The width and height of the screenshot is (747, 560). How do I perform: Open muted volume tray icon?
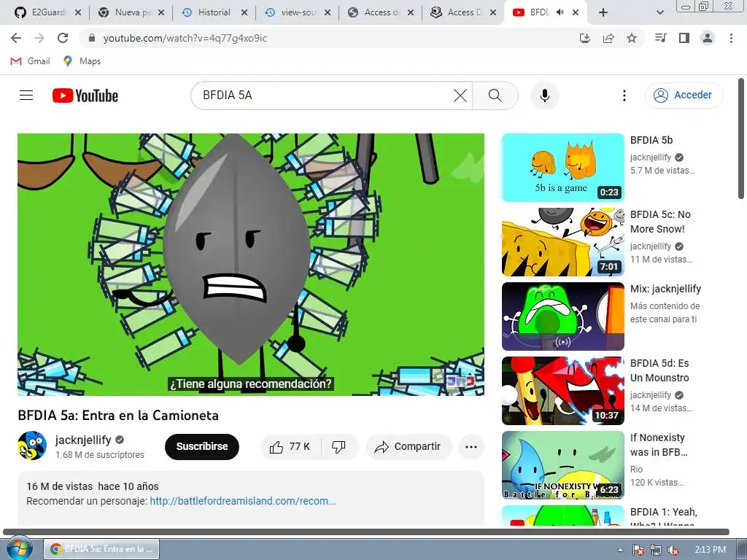pyautogui.click(x=673, y=550)
